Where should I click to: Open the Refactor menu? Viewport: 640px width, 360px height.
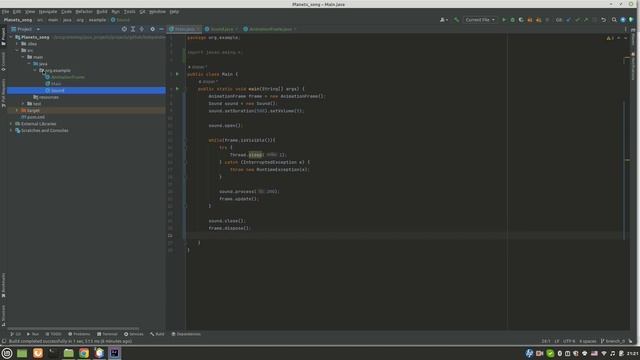tap(84, 11)
